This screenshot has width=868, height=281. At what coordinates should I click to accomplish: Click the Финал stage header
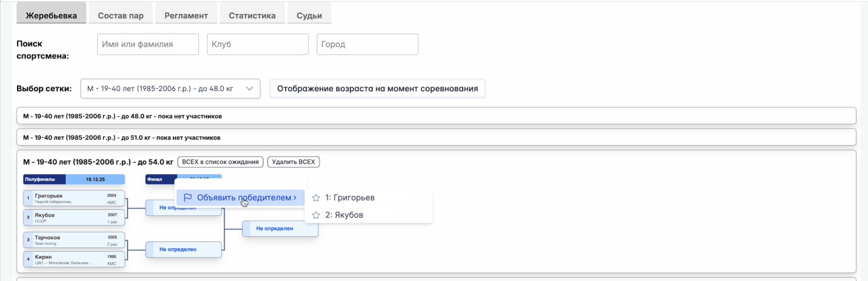tap(161, 179)
